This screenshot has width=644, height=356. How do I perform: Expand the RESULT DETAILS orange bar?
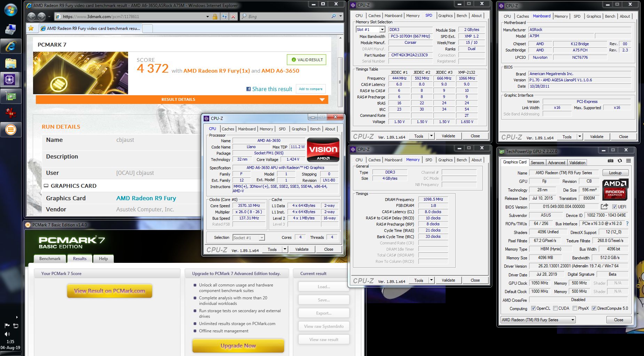[182, 99]
